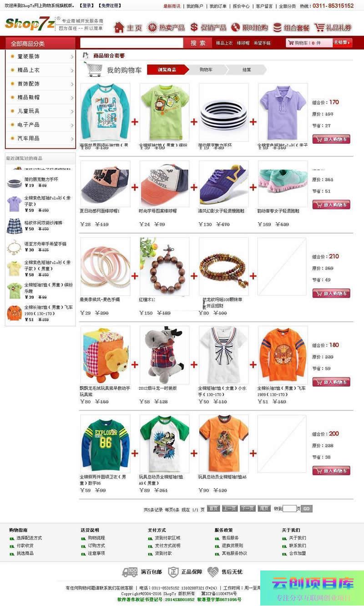364x606 pixels.
Task: Open the 限时抢购 flash sale icon
Action: point(235,27)
